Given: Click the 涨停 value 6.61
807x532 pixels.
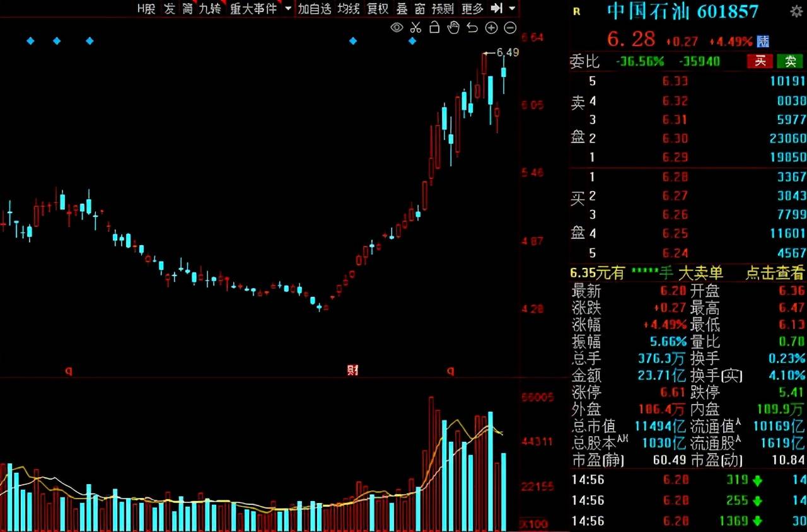Looking at the screenshot, I should pyautogui.click(x=673, y=393).
